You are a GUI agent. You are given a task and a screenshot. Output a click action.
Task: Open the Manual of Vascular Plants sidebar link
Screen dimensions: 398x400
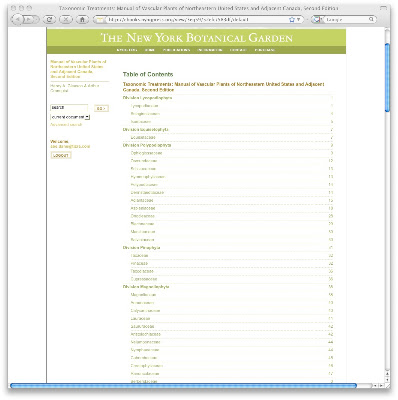click(x=78, y=69)
